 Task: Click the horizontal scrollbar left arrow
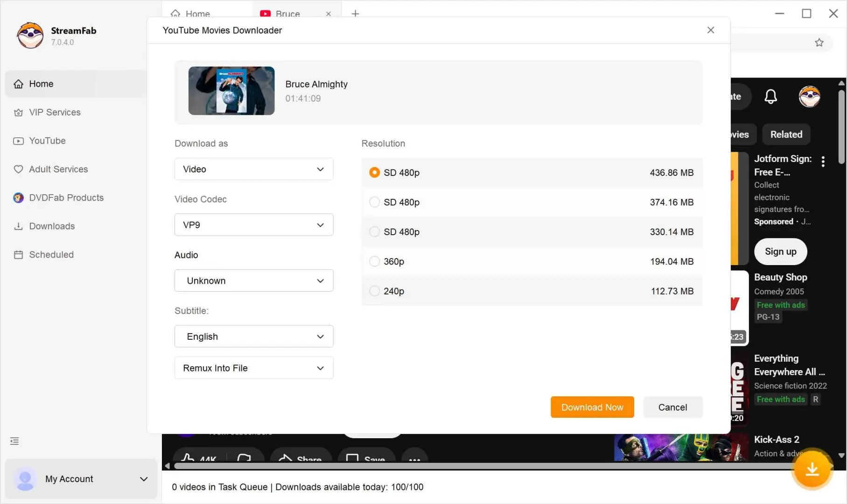point(167,466)
